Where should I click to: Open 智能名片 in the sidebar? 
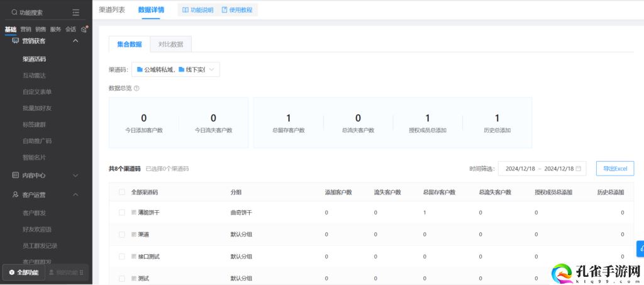pos(34,157)
